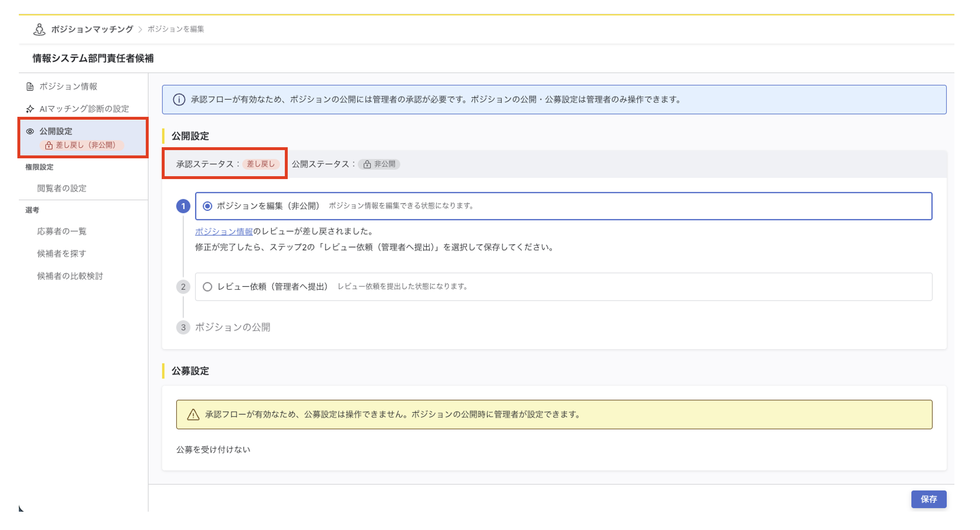980x530 pixels.
Task: Click the 情報システム部門責任者候補 title
Action: pyautogui.click(x=93, y=58)
